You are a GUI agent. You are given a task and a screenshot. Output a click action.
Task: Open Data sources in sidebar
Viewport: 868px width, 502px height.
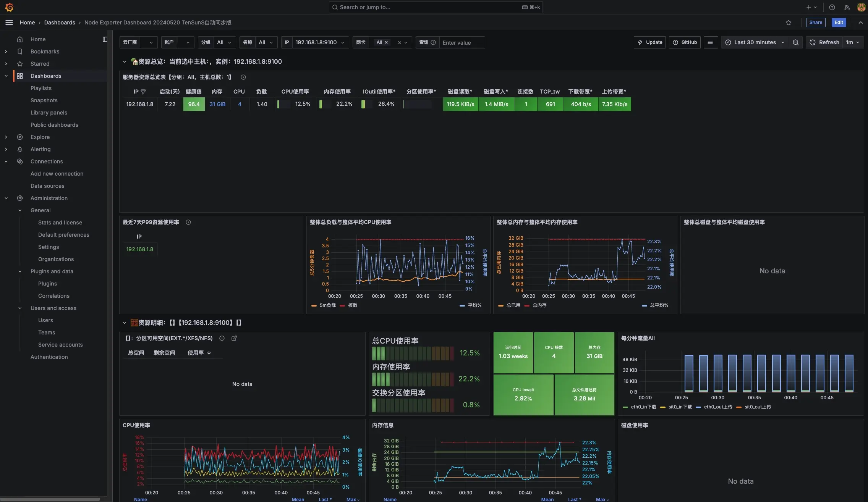(x=47, y=186)
